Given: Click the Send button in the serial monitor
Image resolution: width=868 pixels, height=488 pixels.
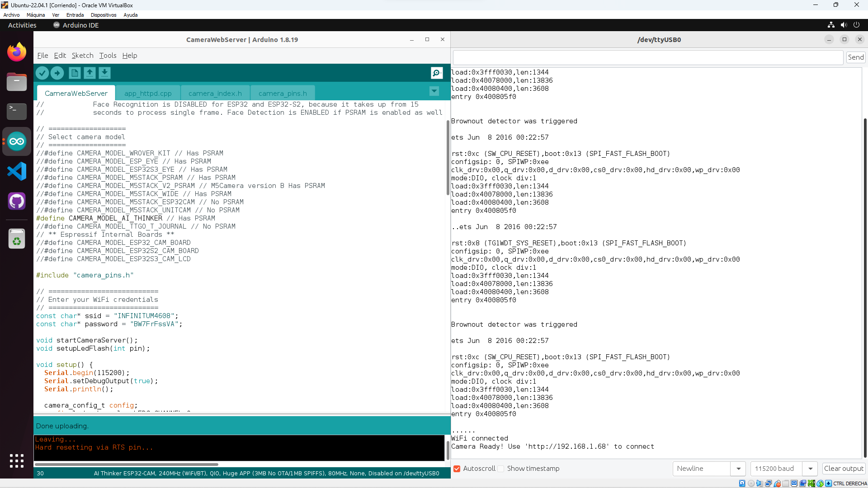Looking at the screenshot, I should point(855,57).
